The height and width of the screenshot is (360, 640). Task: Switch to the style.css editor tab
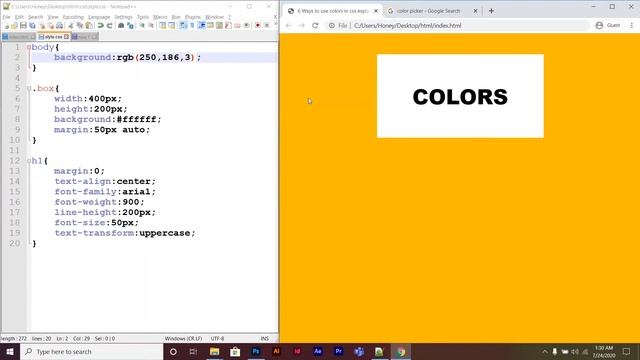click(x=53, y=37)
